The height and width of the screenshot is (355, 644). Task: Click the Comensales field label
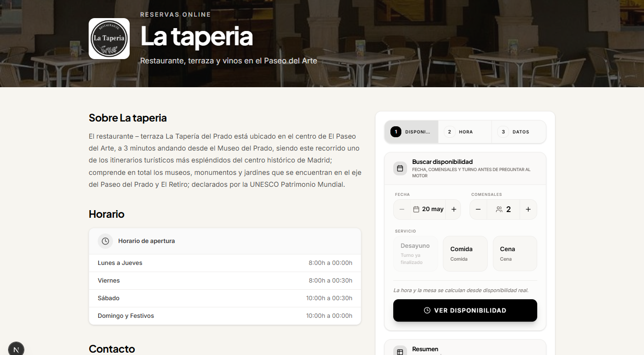coord(487,194)
